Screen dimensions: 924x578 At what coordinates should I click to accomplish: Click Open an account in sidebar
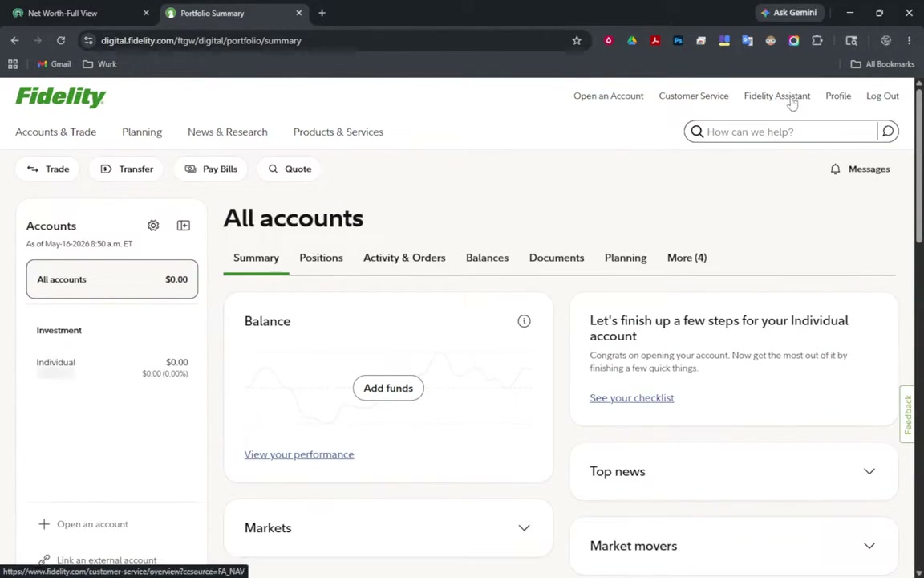(x=83, y=523)
